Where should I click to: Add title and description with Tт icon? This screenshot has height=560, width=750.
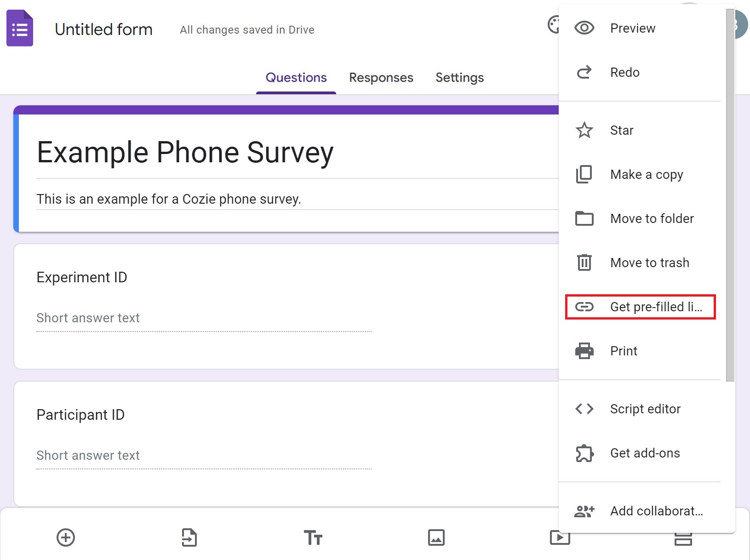tap(313, 537)
